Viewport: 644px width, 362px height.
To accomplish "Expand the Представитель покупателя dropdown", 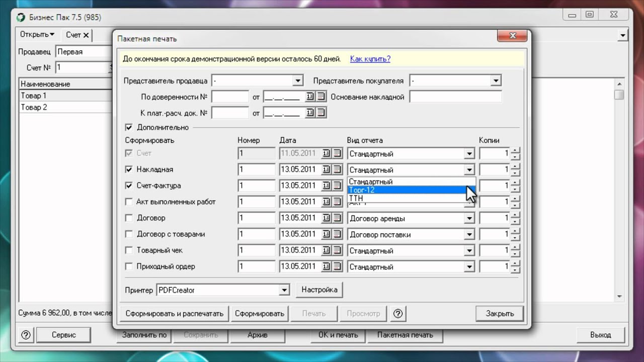I will pos(496,80).
